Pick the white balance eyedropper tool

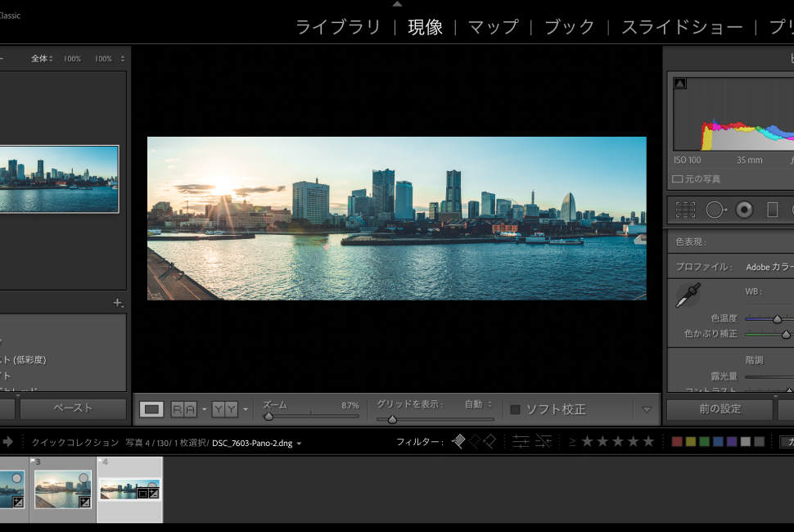[x=688, y=295]
